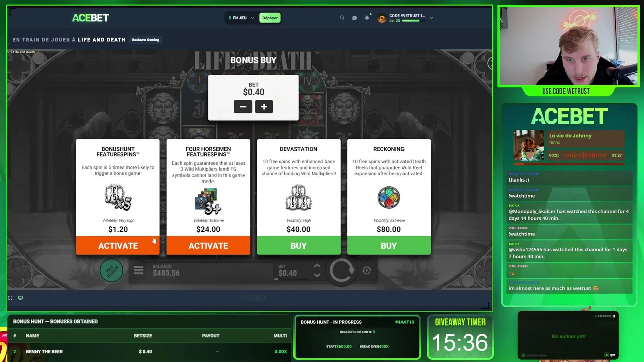Click the 'No winner yet!' giveaway box
This screenshot has width=644, height=362.
point(569,336)
